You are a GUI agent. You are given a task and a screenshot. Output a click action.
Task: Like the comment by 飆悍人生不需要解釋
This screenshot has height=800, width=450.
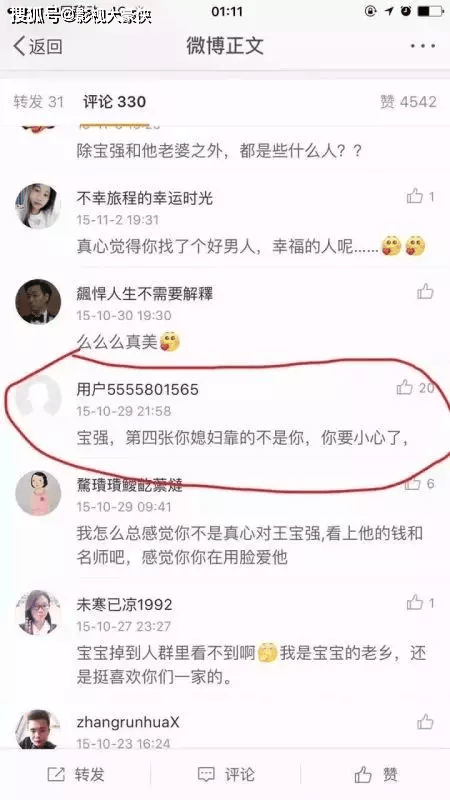pyautogui.click(x=425, y=292)
